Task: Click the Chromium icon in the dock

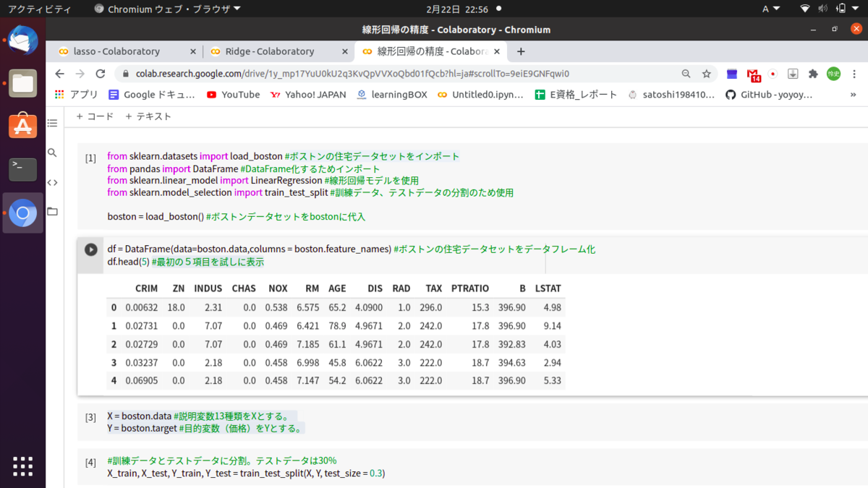Action: 22,213
